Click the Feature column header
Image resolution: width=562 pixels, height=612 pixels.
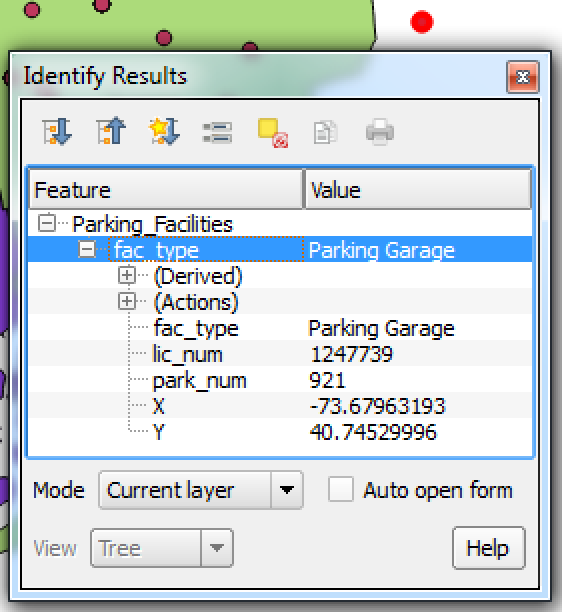pyautogui.click(x=166, y=190)
